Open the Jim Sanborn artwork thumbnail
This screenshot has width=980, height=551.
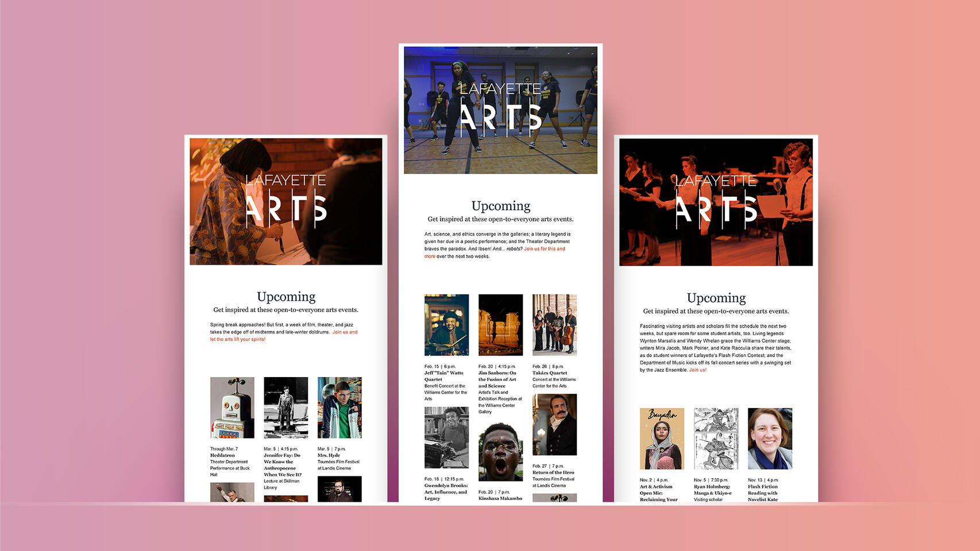[500, 325]
